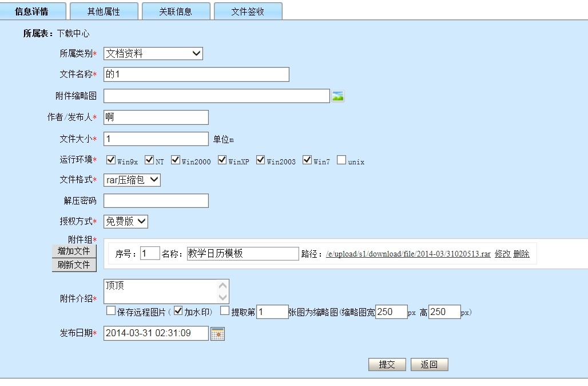Uncheck the 加水印 watermark checkbox
This screenshot has height=386, width=588.
(178, 311)
